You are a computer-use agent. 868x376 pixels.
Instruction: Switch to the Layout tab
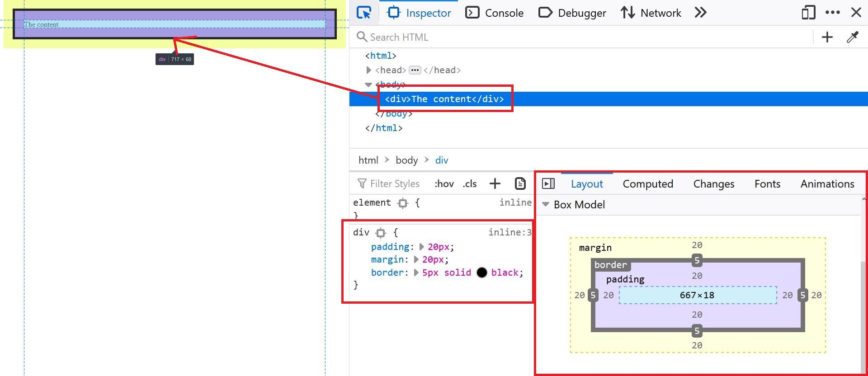point(587,183)
